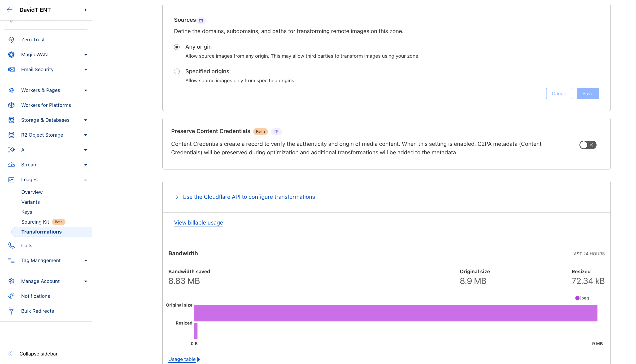The image size is (636, 364).
Task: Open the Zero Trust section
Action: pos(33,39)
